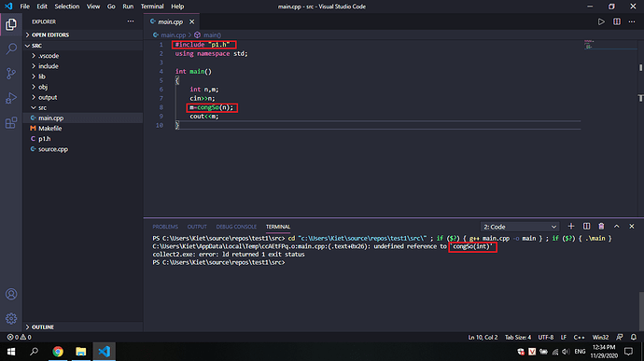This screenshot has height=361, width=644.
Task: Select the TERMINAL panel tab
Action: pos(278,227)
